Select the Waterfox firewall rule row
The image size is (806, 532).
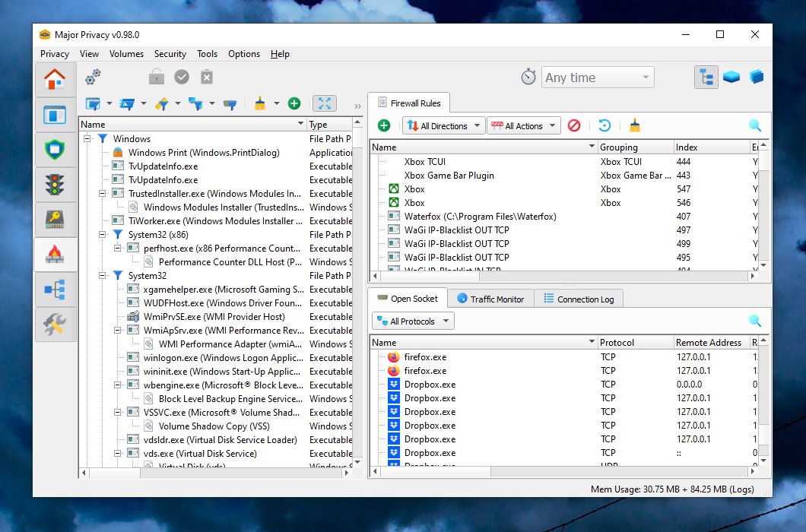pyautogui.click(x=564, y=217)
